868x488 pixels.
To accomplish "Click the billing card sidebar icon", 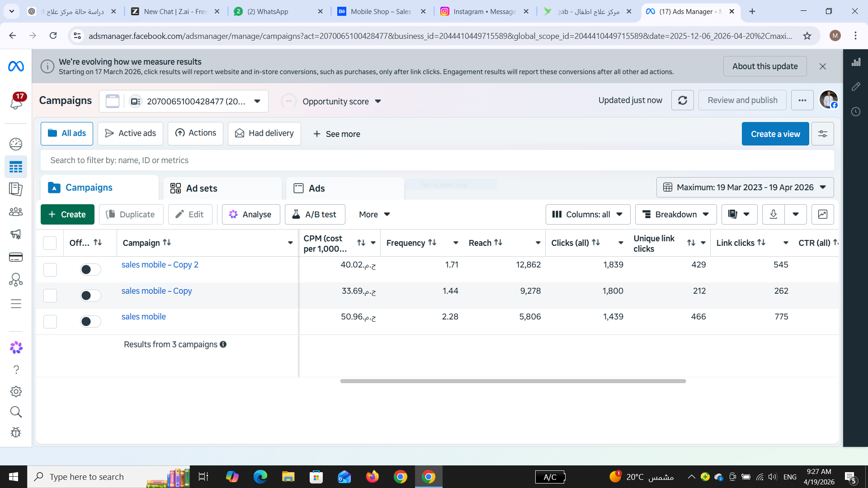I will 16,257.
